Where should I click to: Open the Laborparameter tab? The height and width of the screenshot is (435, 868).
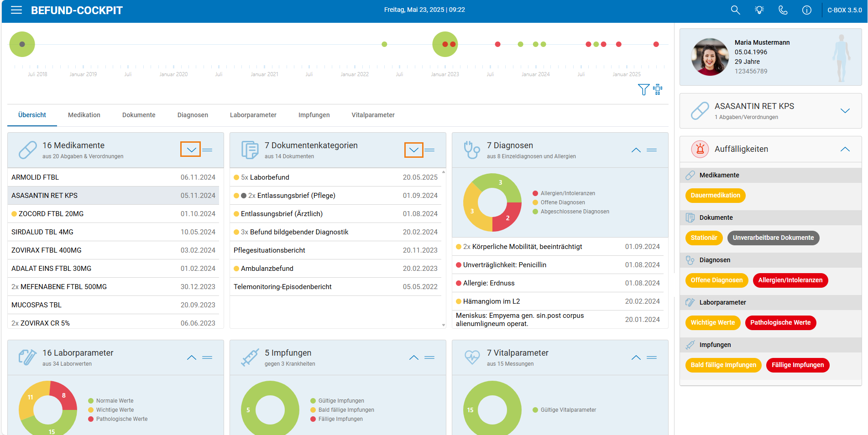coord(253,115)
